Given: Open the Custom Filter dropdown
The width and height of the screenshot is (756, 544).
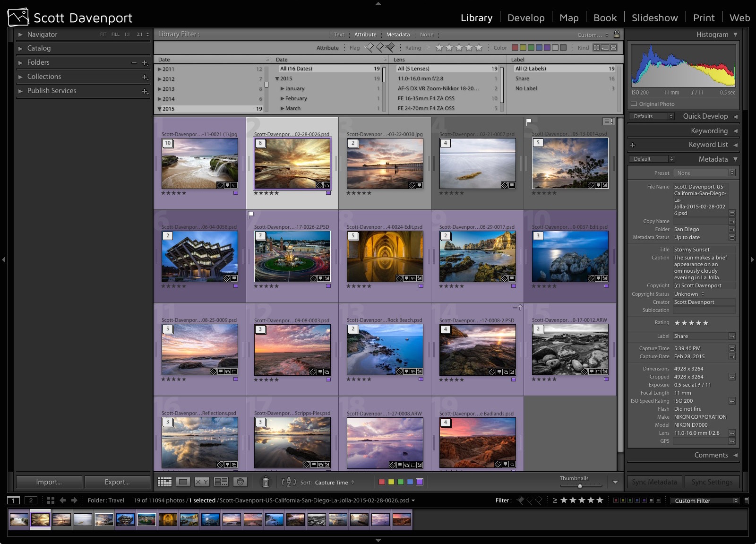Looking at the screenshot, I should pyautogui.click(x=704, y=501).
